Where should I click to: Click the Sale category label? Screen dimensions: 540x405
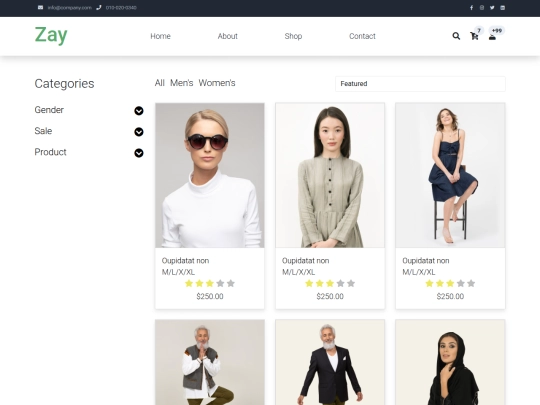pos(43,131)
